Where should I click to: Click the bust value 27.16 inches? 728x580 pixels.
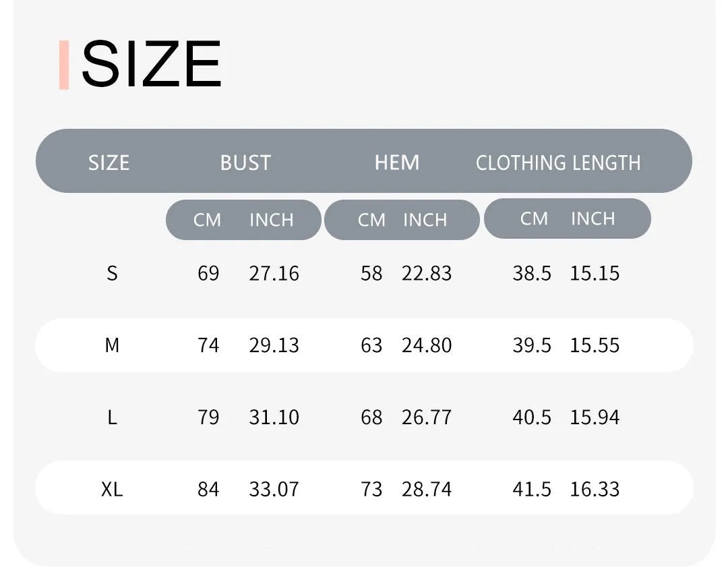pos(274,273)
